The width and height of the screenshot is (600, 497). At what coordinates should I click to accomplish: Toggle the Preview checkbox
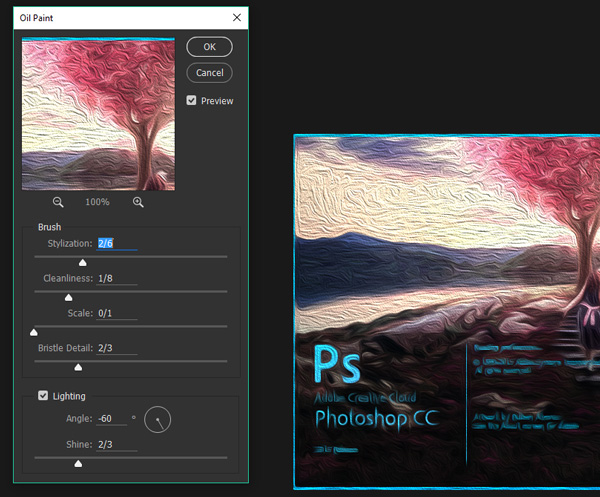[191, 101]
